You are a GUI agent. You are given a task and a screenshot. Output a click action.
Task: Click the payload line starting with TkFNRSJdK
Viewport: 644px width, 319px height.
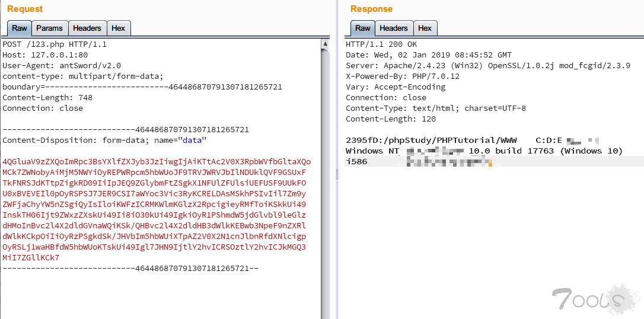[154, 183]
